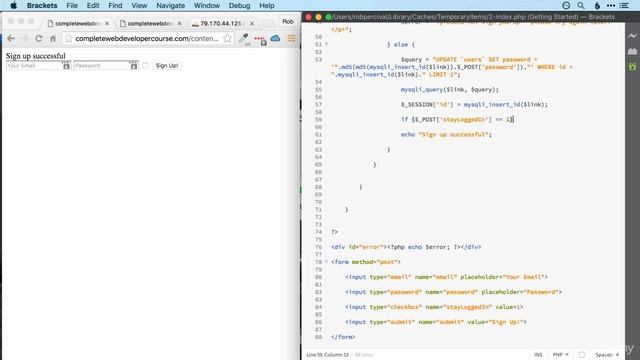Click the browser back arrow
Image resolution: width=640 pixels, height=360 pixels.
[11, 38]
